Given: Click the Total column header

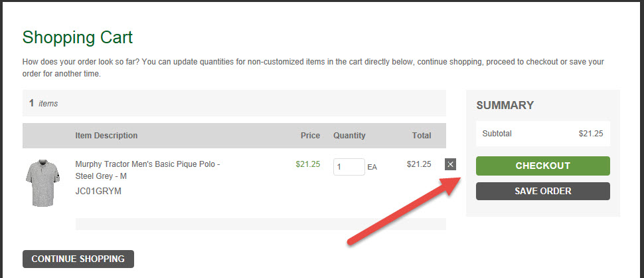Looking at the screenshot, I should coord(421,136).
